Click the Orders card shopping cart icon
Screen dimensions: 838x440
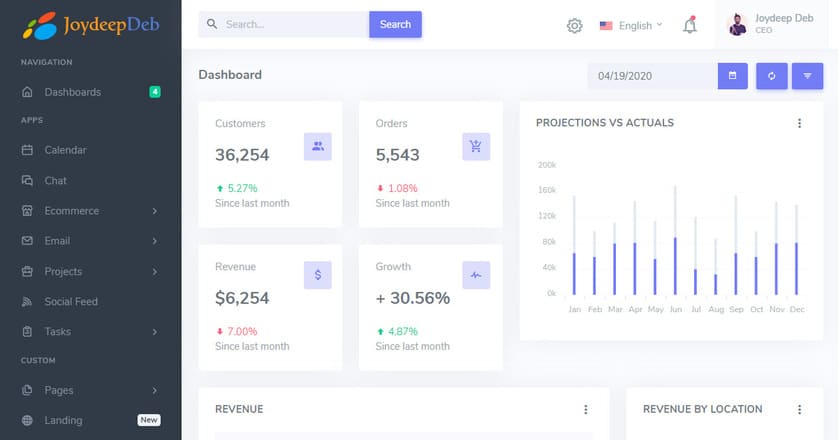click(x=476, y=146)
